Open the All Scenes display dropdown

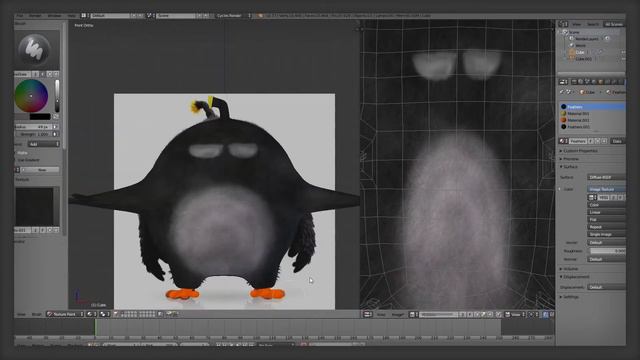point(613,24)
